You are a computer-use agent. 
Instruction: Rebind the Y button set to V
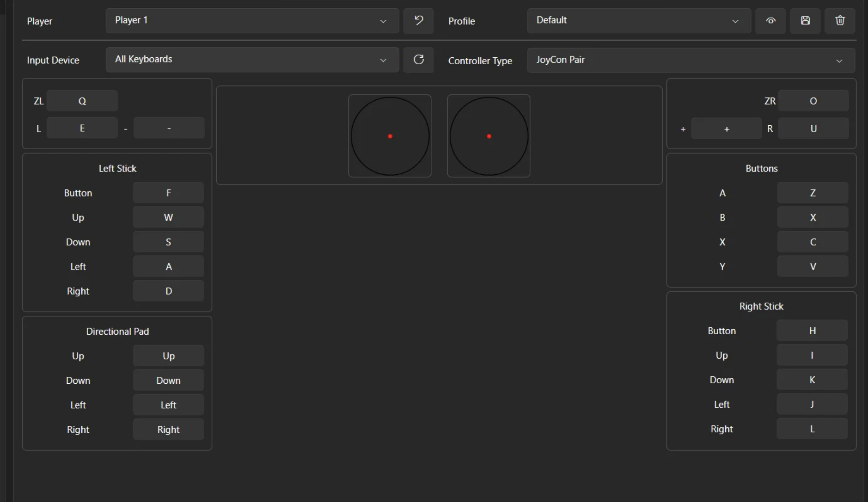[x=813, y=266]
